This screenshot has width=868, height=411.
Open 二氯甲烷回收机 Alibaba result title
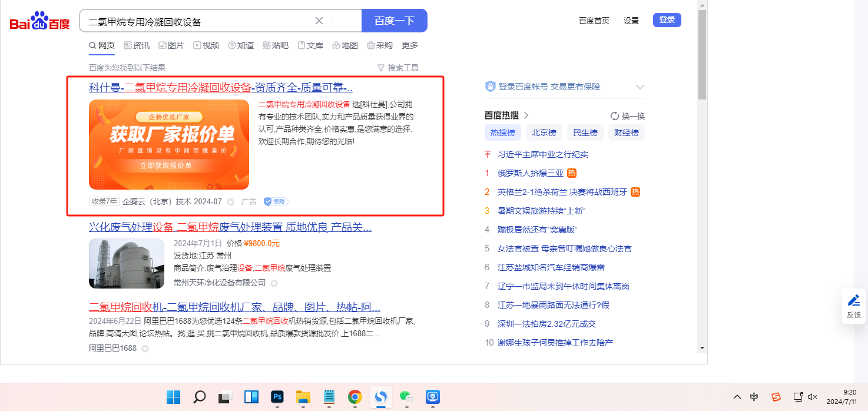pyautogui.click(x=234, y=307)
